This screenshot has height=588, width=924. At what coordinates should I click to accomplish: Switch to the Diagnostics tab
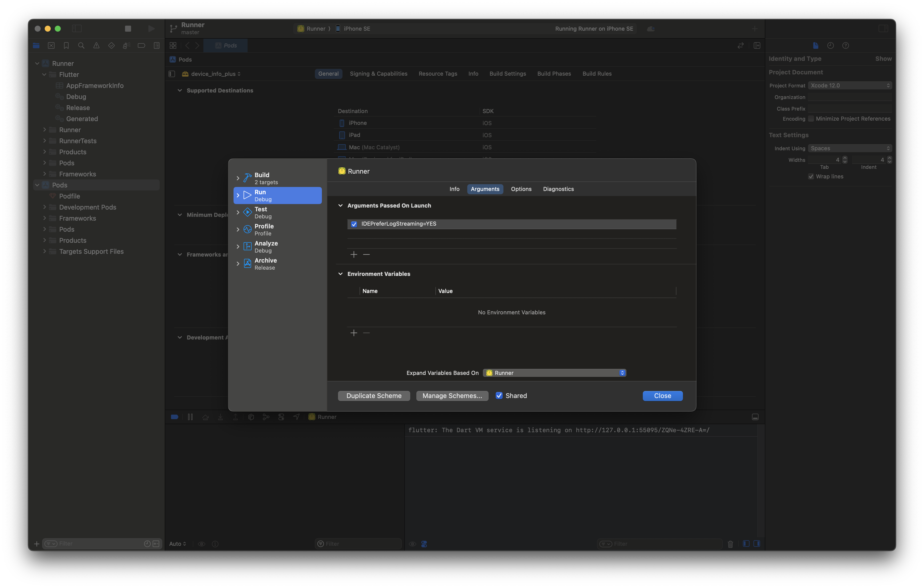point(558,189)
